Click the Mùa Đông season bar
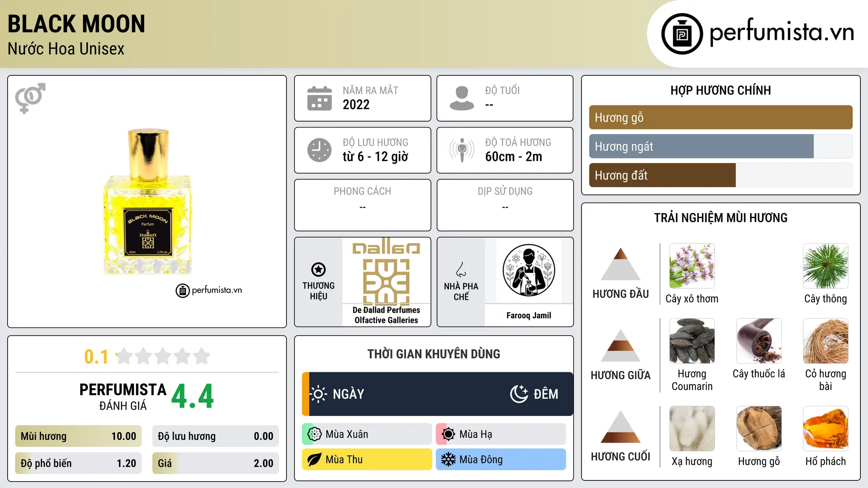Screen dimensions: 868x488 [501, 460]
